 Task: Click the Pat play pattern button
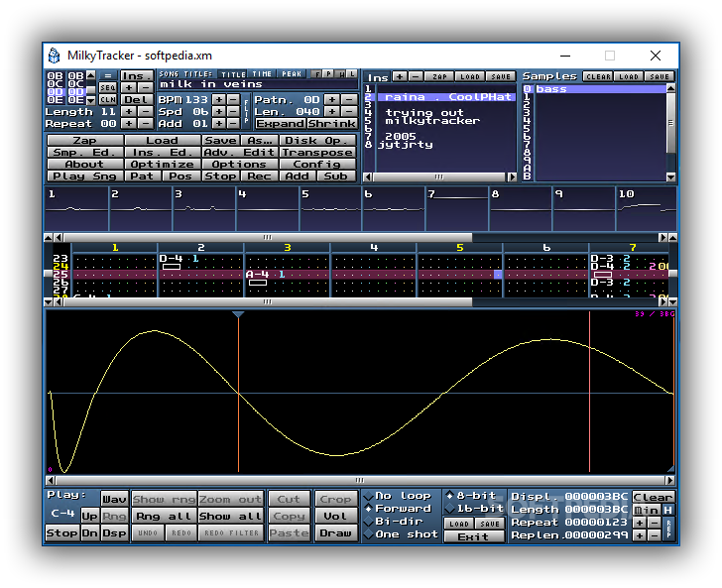click(x=143, y=176)
